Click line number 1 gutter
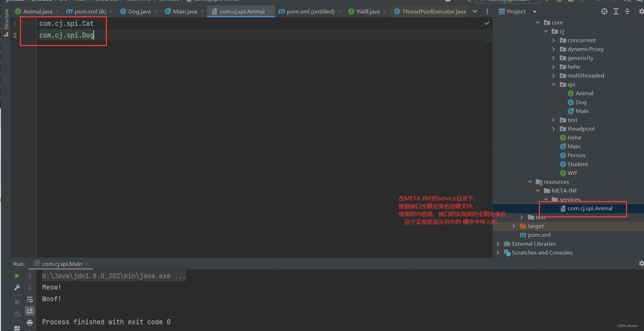This screenshot has width=644, height=331. click(x=15, y=24)
